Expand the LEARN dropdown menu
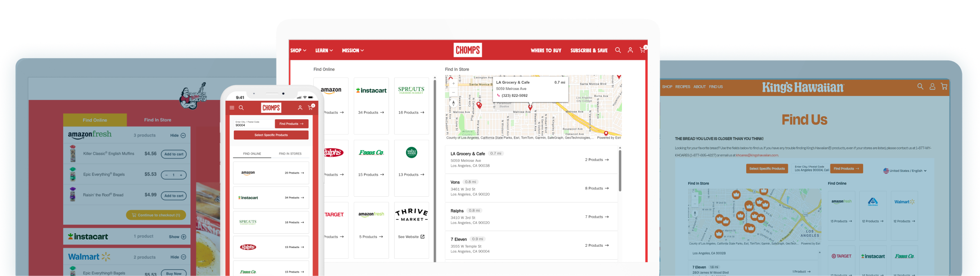The height and width of the screenshot is (276, 980). click(324, 50)
